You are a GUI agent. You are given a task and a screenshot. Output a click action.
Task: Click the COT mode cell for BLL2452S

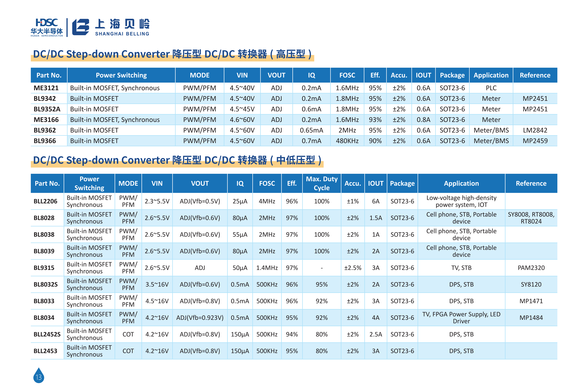128,334
